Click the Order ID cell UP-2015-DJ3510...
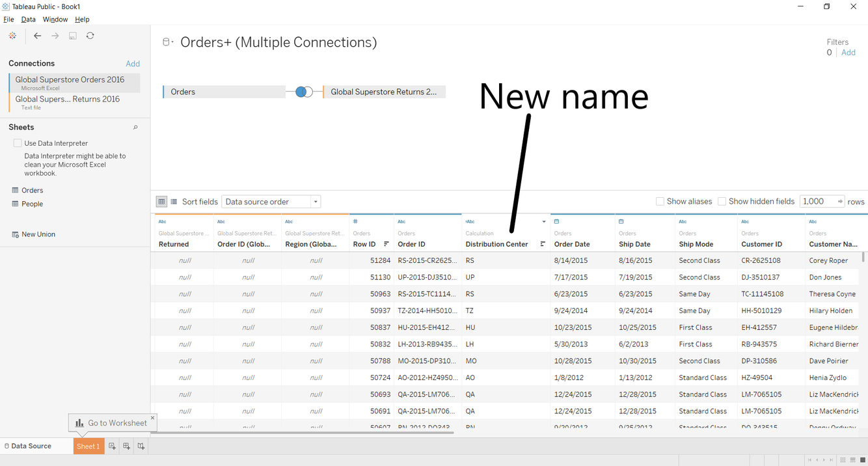The image size is (868, 466). (x=427, y=277)
